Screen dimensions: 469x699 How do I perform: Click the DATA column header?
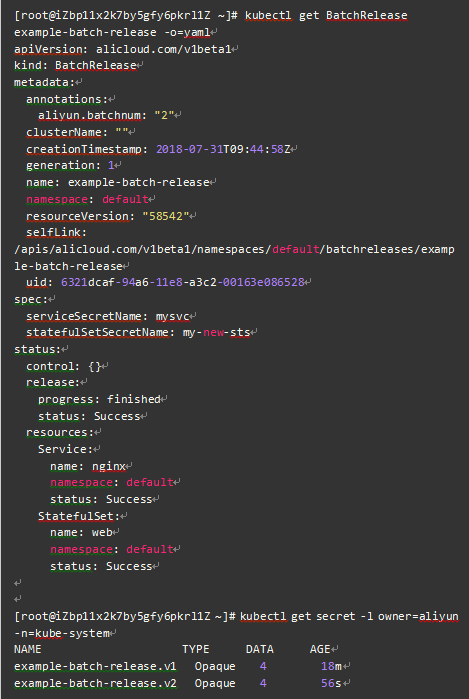click(260, 650)
